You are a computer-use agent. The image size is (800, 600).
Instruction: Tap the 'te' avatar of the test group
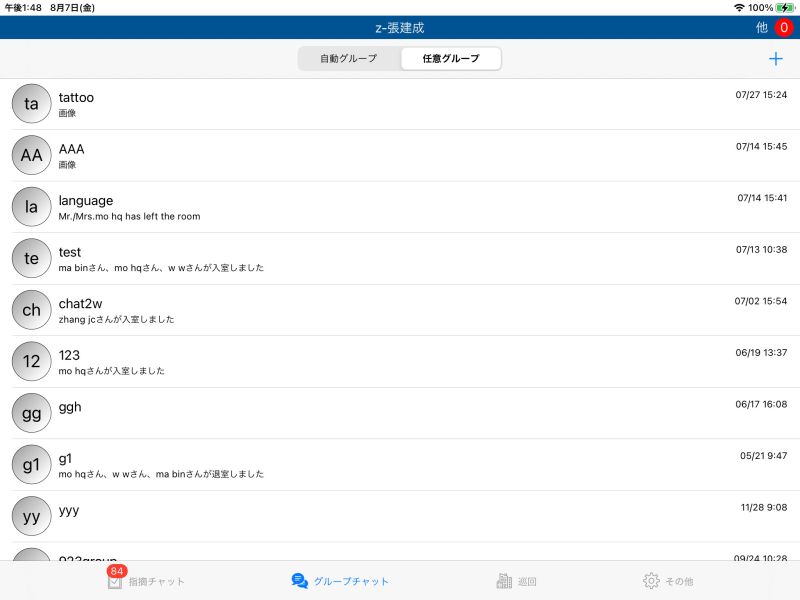(x=31, y=258)
